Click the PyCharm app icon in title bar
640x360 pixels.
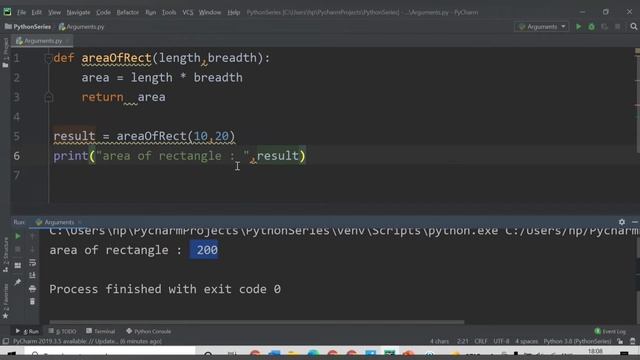tap(7, 12)
